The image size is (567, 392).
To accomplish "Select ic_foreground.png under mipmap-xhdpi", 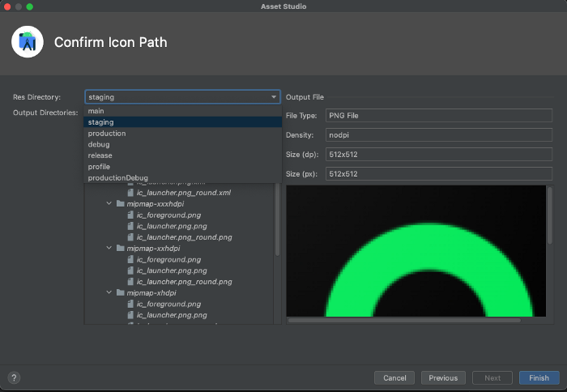I will [168, 304].
